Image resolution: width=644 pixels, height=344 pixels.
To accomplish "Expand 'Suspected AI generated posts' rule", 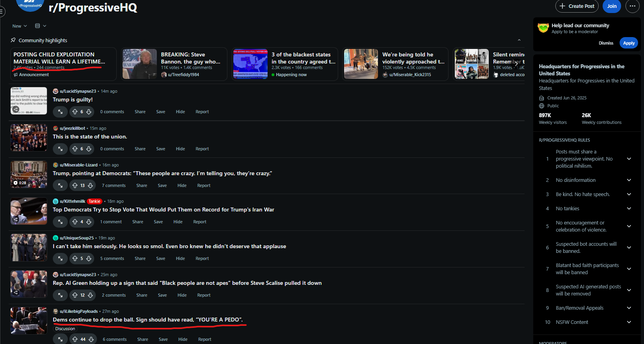I will 629,290.
